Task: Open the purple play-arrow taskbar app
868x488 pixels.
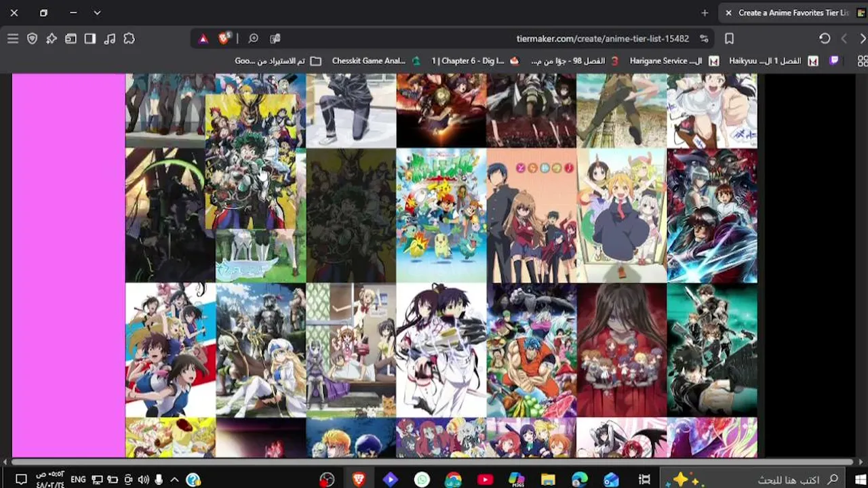Action: [390, 479]
